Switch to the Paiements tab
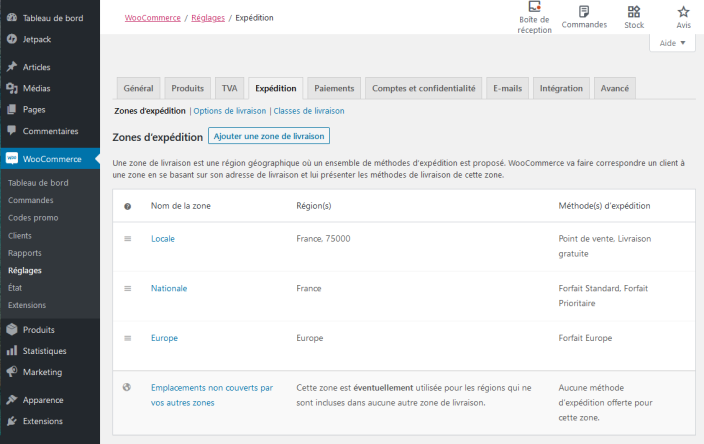Screen dimensions: 704x444 click(334, 88)
